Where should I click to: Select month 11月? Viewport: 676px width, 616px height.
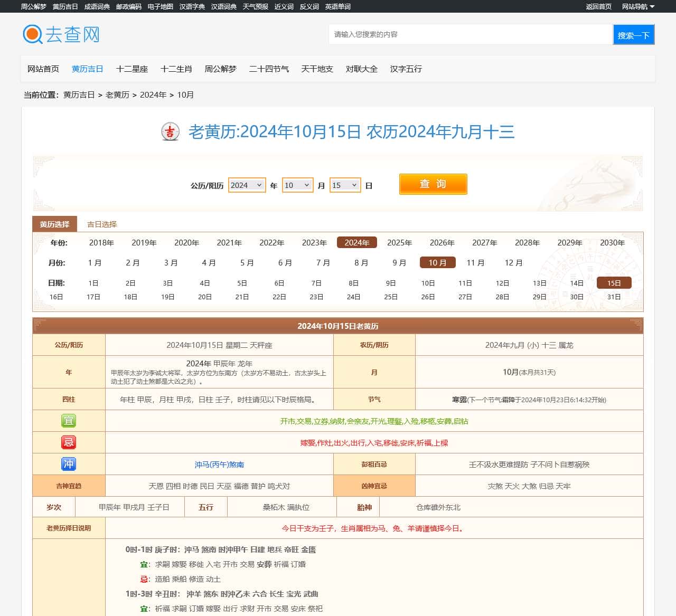(475, 263)
